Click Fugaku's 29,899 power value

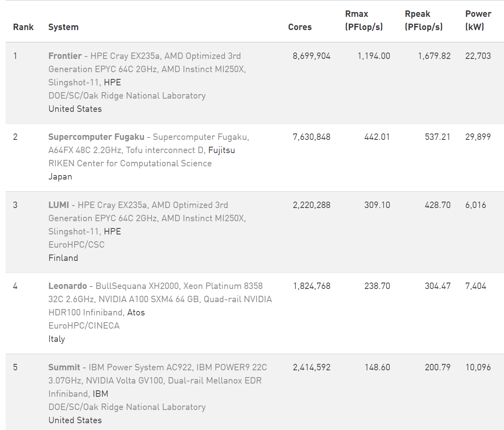(478, 137)
